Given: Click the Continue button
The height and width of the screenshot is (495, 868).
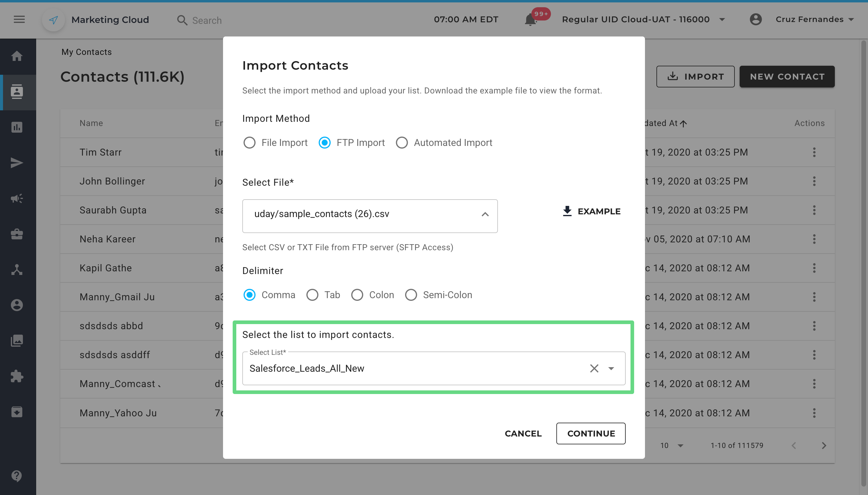Looking at the screenshot, I should point(591,433).
